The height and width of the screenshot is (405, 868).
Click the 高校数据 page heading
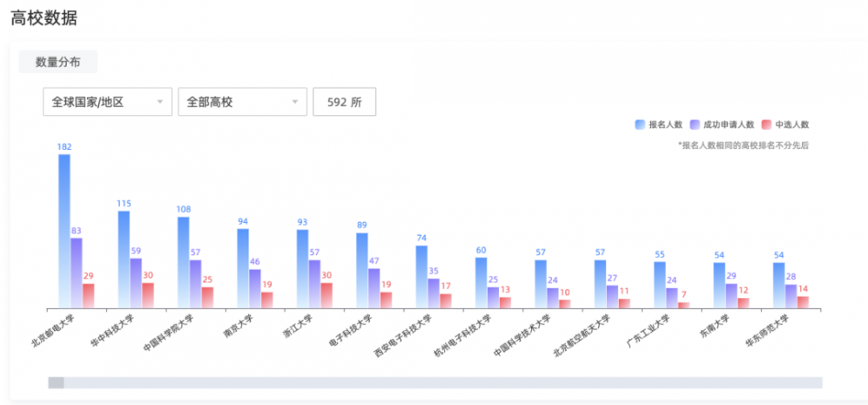pyautogui.click(x=43, y=18)
